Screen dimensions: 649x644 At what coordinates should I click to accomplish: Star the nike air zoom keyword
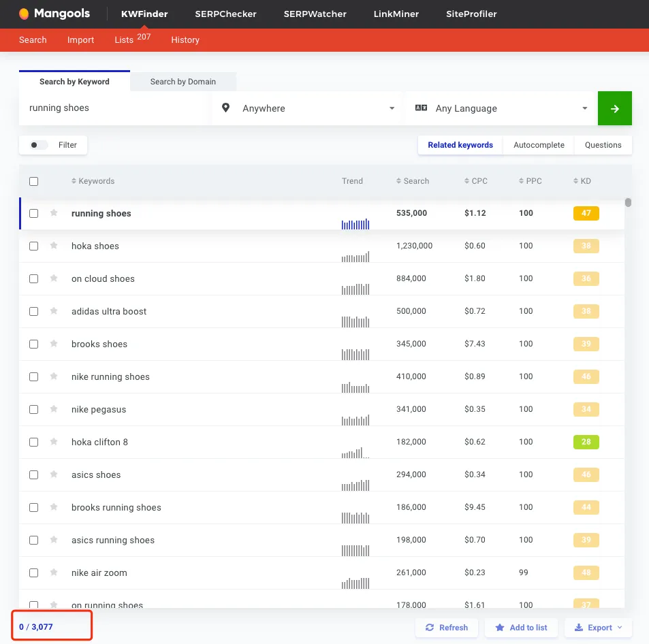(x=54, y=573)
